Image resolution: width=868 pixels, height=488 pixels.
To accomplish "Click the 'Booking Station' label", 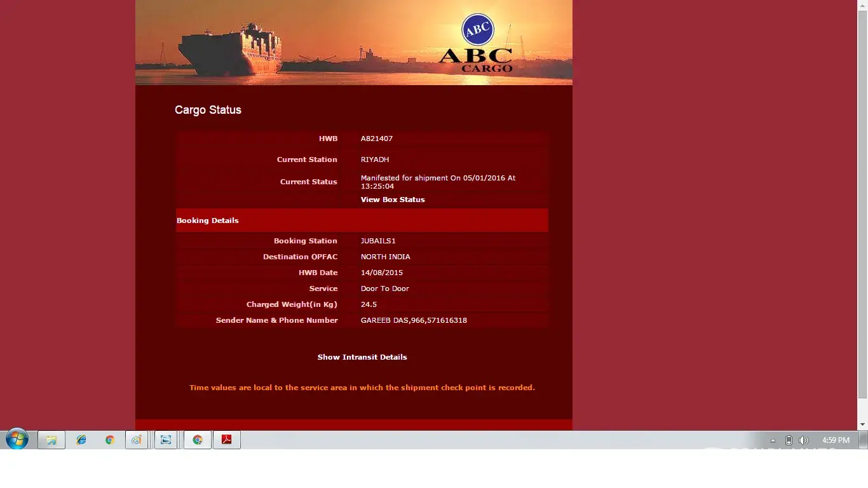I will (x=306, y=241).
